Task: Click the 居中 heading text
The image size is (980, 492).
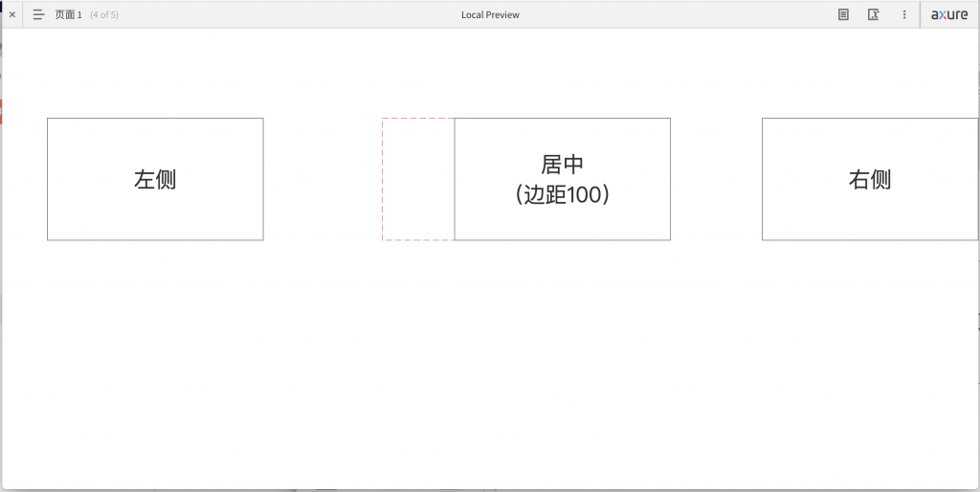Action: pos(562,165)
